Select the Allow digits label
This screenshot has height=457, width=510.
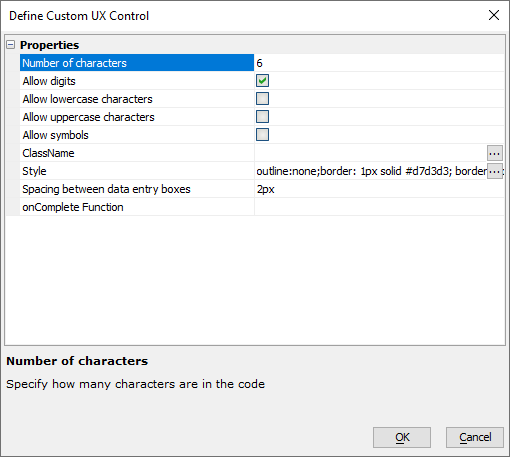pyautogui.click(x=49, y=81)
